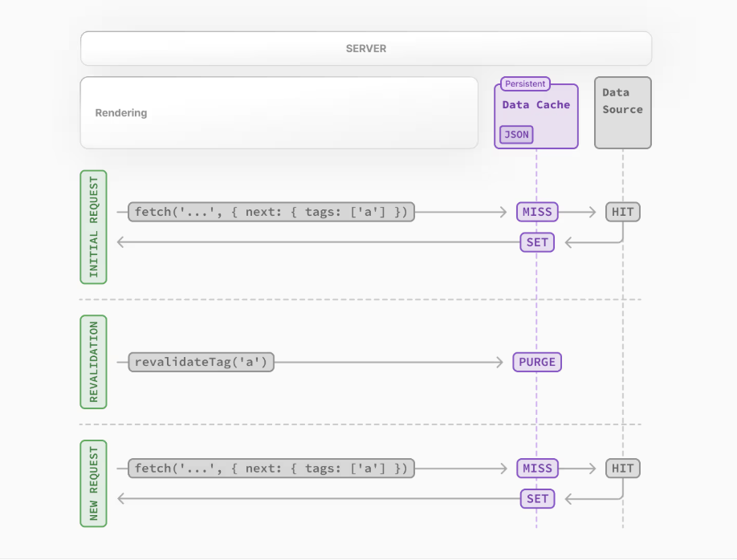Click the MISS badge in Initial Request row
This screenshot has width=737, height=560.
tap(537, 212)
